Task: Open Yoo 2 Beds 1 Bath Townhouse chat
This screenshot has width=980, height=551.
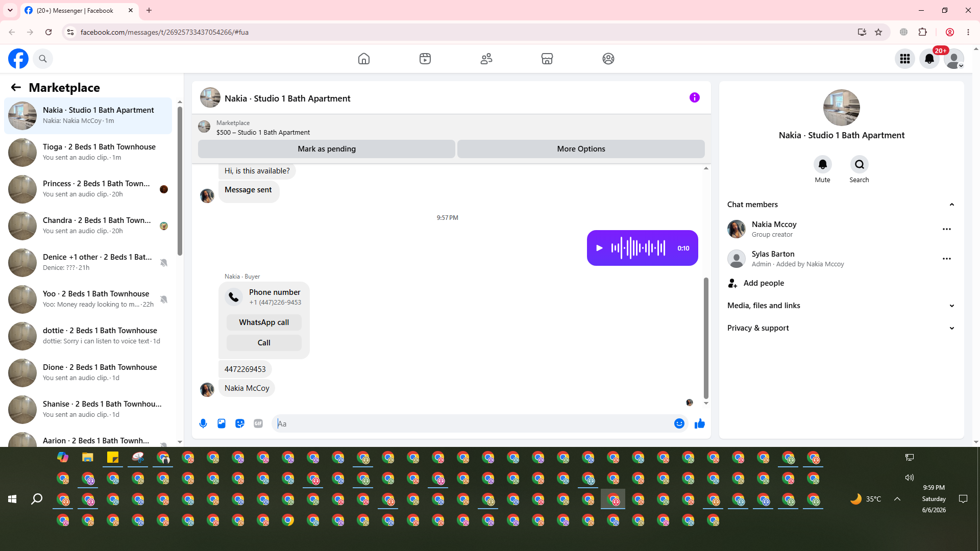Action: point(88,299)
